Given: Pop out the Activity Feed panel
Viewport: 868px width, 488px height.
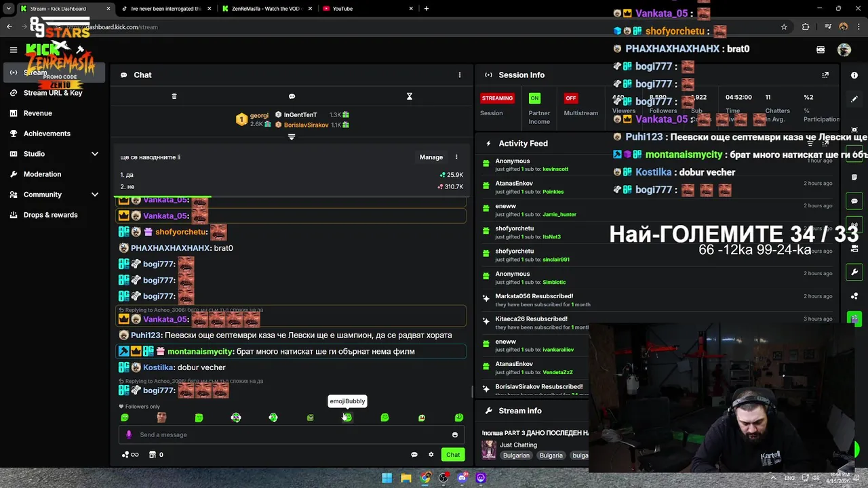Looking at the screenshot, I should (825, 144).
